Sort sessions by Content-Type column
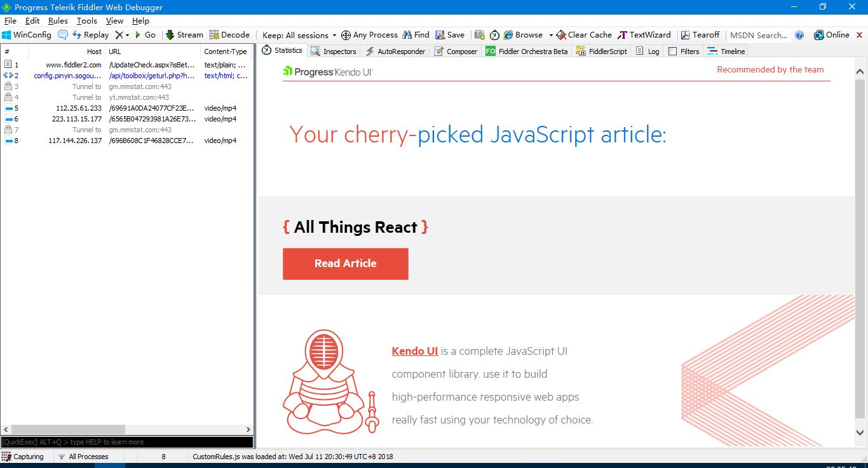 coord(227,52)
